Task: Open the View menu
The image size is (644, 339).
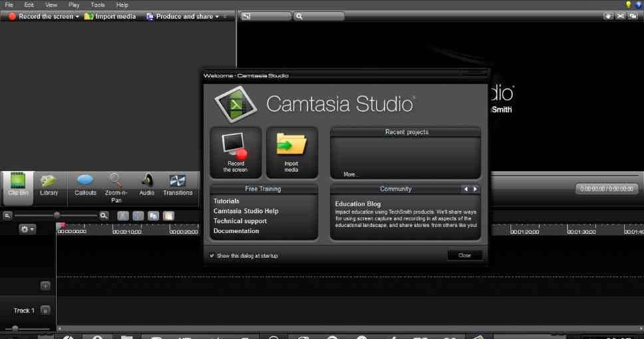Action: pos(51,5)
